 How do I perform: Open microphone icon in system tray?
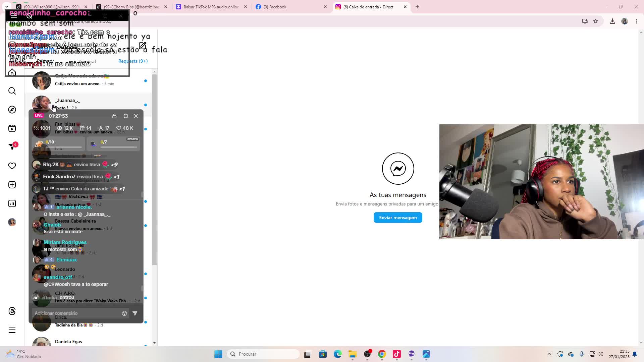(x=582, y=354)
